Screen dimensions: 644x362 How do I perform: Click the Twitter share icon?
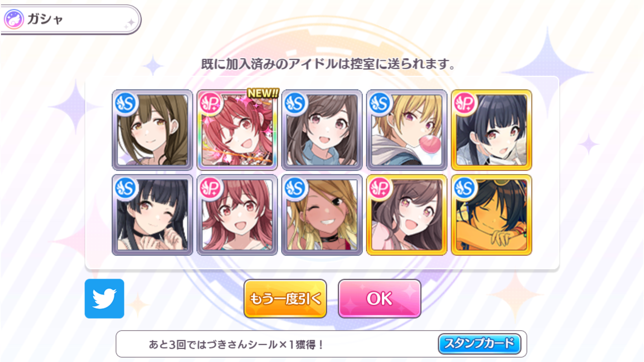(104, 298)
